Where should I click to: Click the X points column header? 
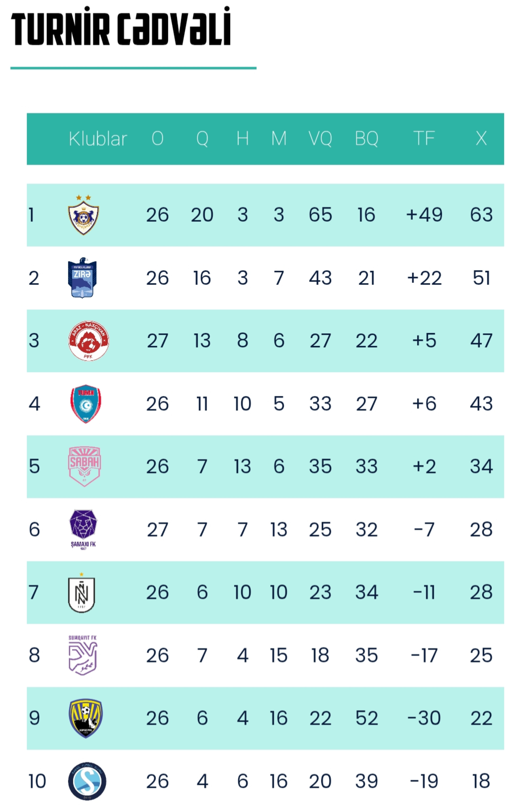[x=481, y=139]
